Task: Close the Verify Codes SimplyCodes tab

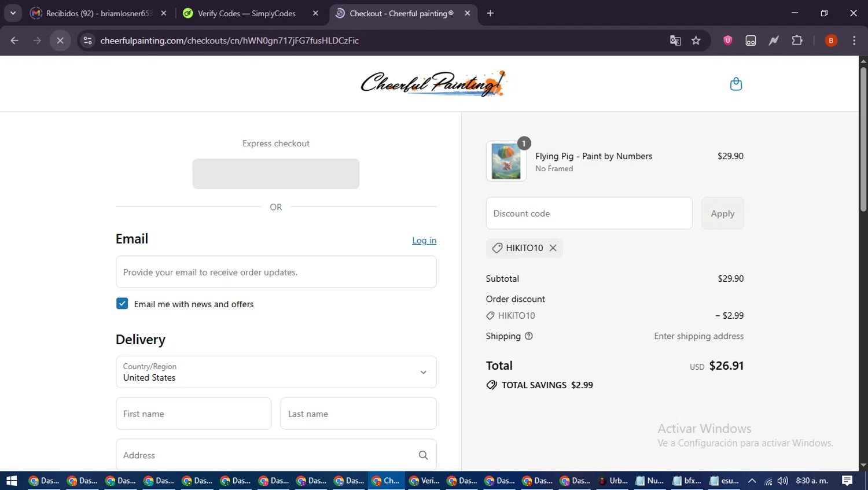Action: [315, 13]
